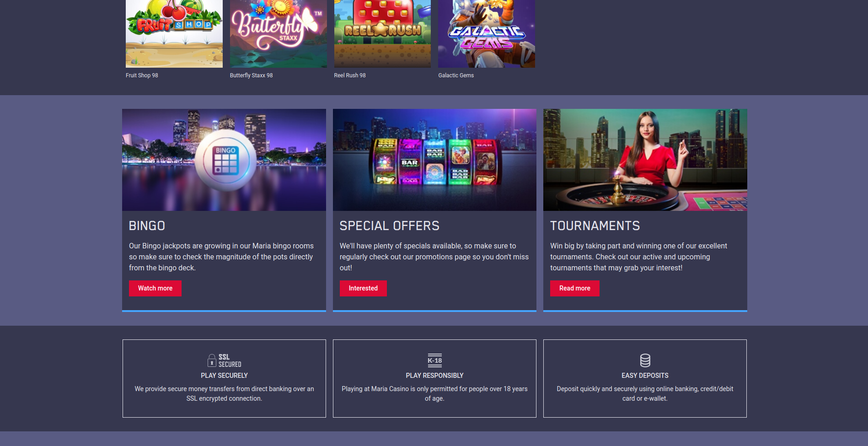Click the SPECIAL OFFERS heading
This screenshot has height=446, width=868.
[389, 226]
